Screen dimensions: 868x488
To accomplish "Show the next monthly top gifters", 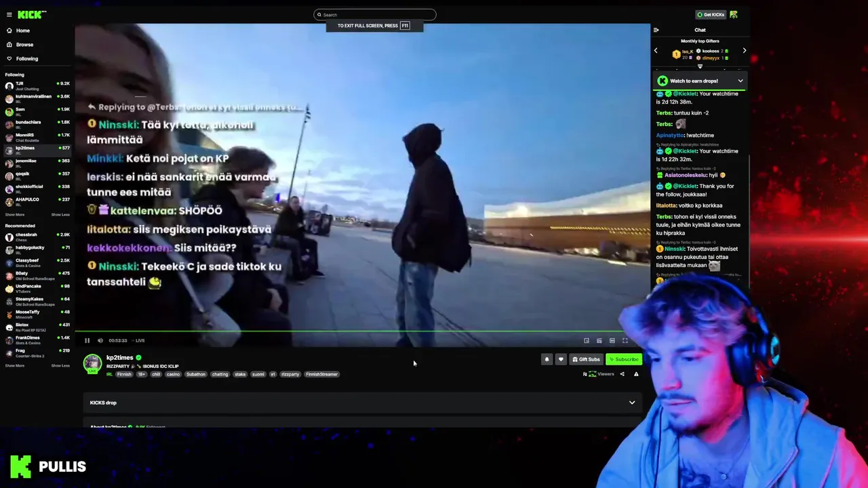I will pos(744,51).
